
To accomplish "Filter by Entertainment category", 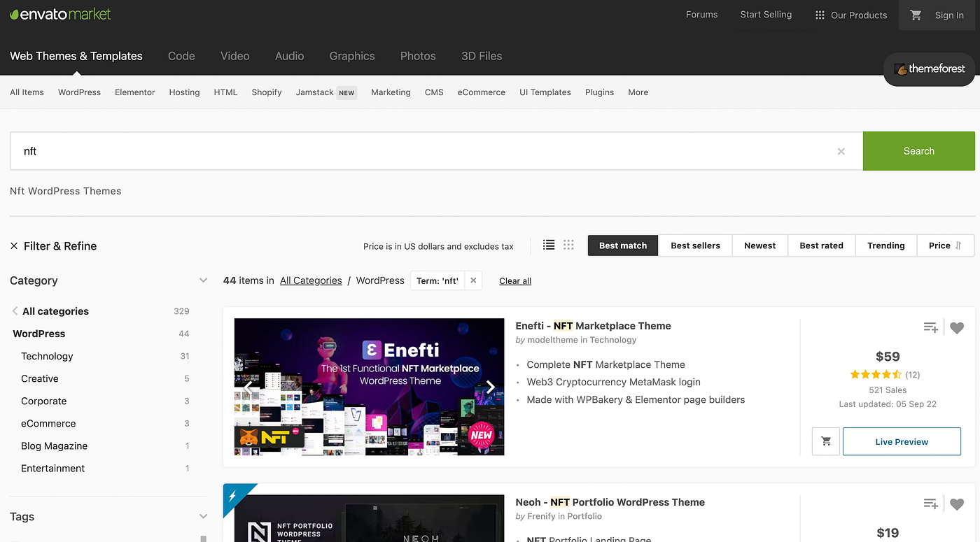I will point(53,468).
